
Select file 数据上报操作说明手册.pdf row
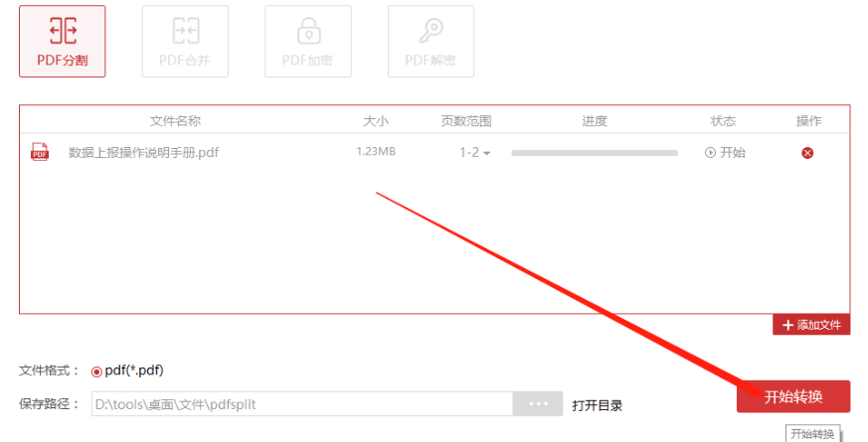coord(434,152)
